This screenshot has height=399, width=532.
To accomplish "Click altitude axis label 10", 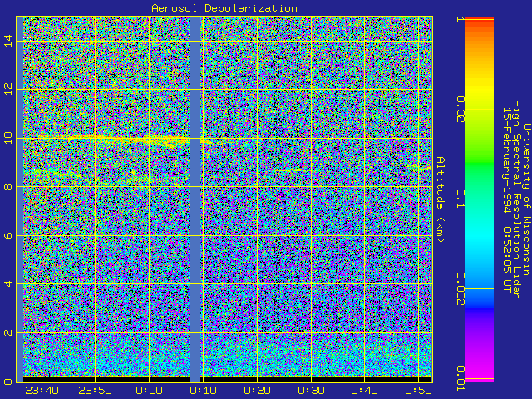I will (7, 138).
